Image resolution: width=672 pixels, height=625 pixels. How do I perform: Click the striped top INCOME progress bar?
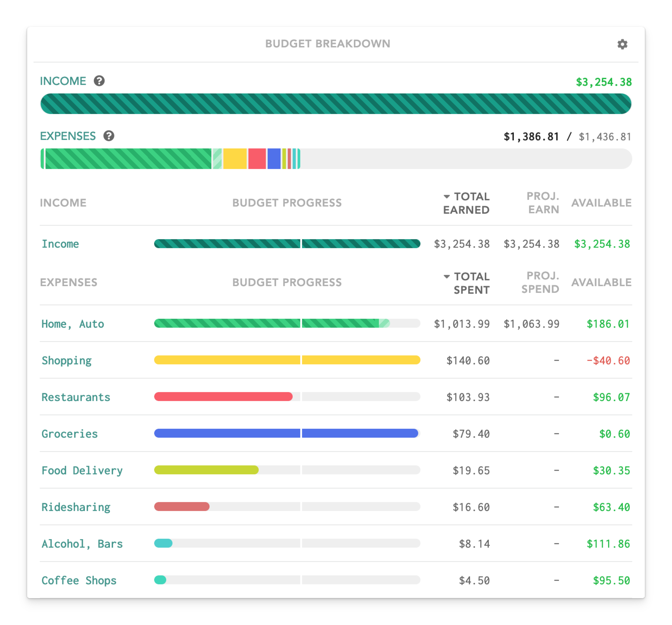pos(336,104)
